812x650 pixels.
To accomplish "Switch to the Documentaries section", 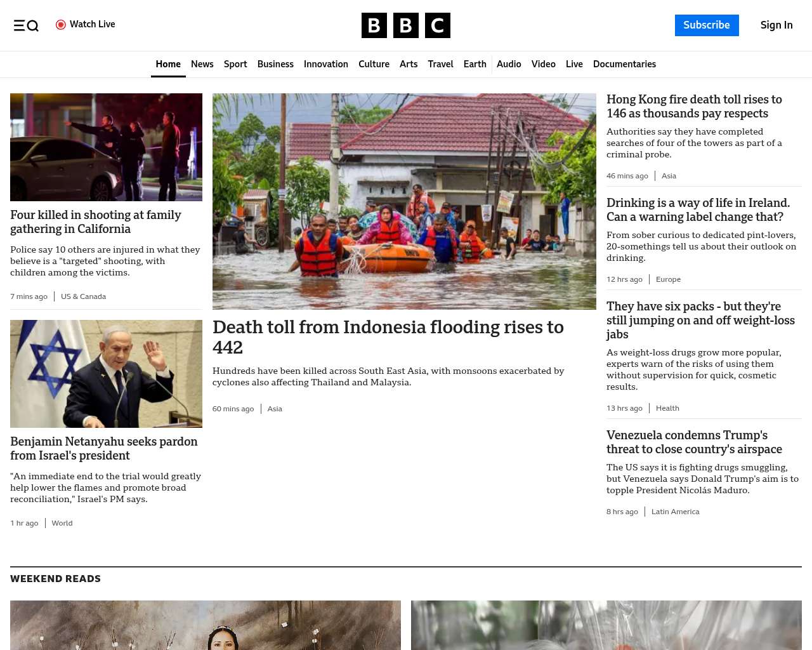I will click(624, 64).
